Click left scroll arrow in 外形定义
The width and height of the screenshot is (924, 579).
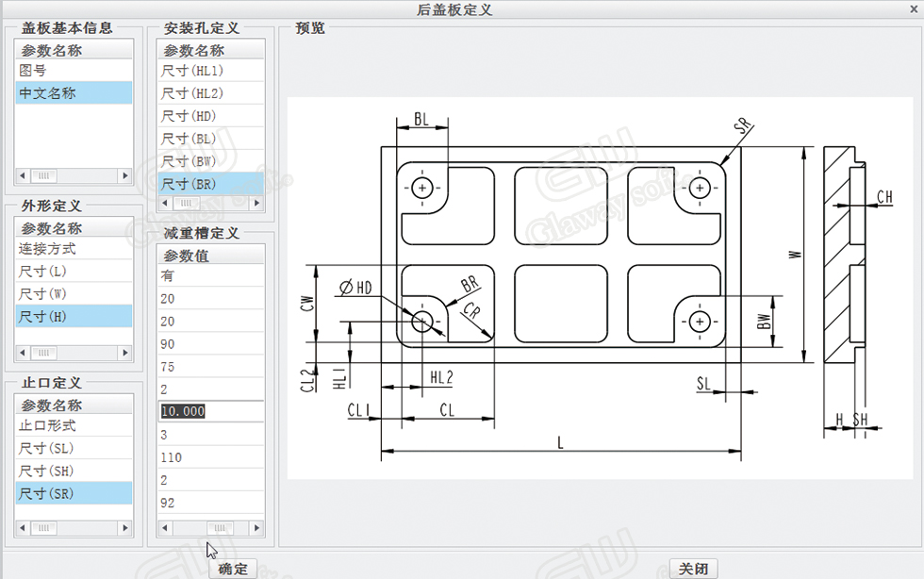point(23,353)
